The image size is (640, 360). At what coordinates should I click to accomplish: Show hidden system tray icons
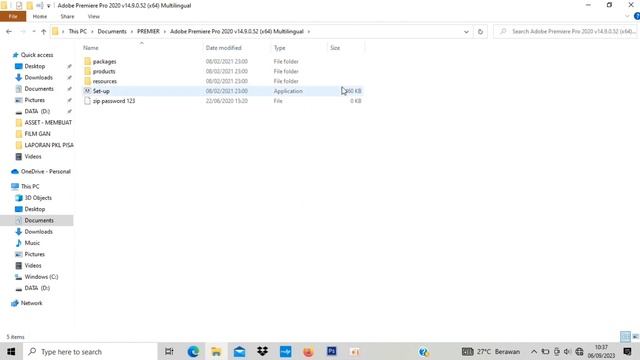tap(534, 351)
